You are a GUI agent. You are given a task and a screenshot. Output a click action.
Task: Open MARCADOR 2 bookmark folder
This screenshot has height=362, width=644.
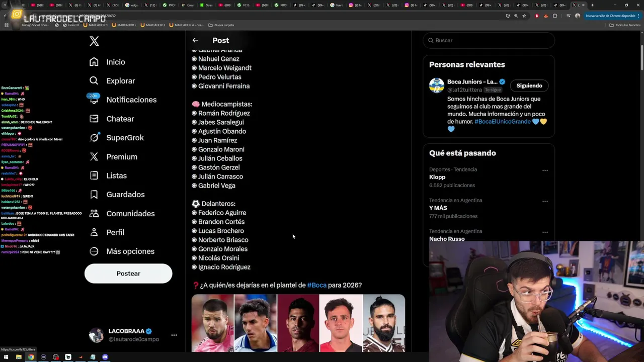click(x=124, y=25)
